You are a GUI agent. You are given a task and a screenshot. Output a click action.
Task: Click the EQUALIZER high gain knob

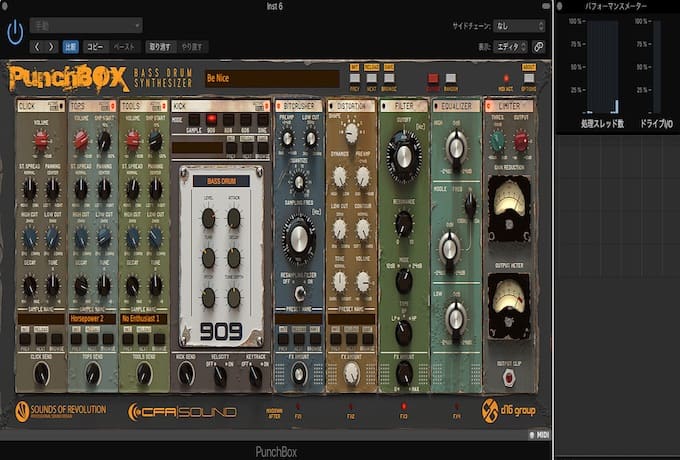coord(456,148)
